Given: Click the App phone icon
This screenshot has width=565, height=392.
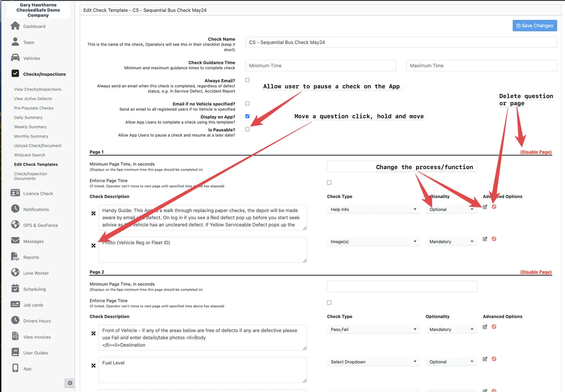Looking at the screenshot, I should (15, 368).
